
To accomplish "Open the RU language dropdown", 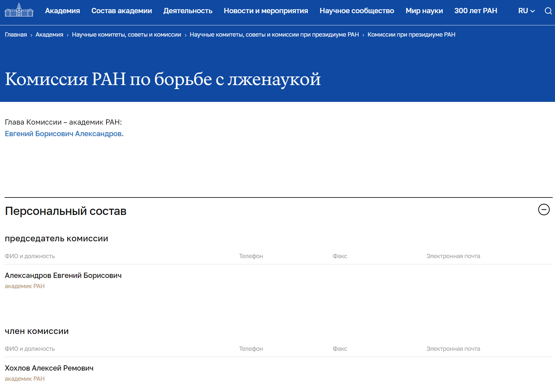I will click(526, 11).
